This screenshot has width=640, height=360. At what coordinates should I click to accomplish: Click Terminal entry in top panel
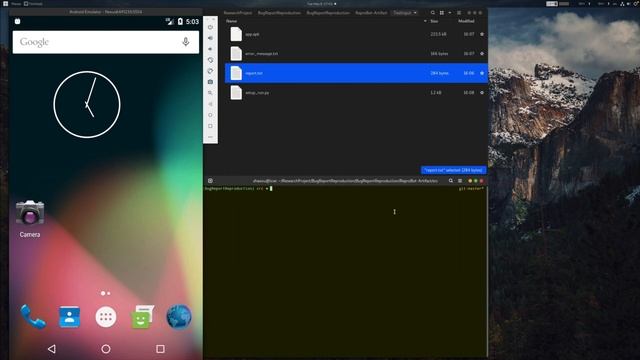[x=33, y=4]
